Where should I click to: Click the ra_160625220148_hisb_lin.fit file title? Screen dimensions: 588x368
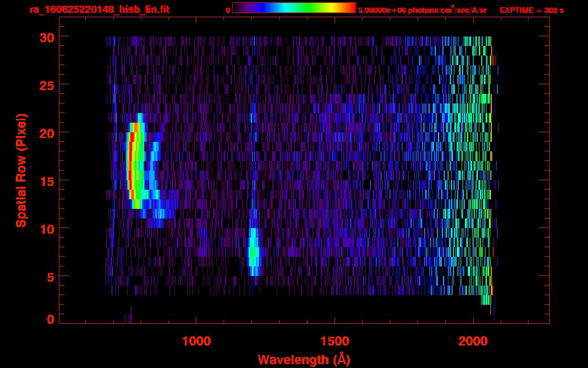coord(99,10)
